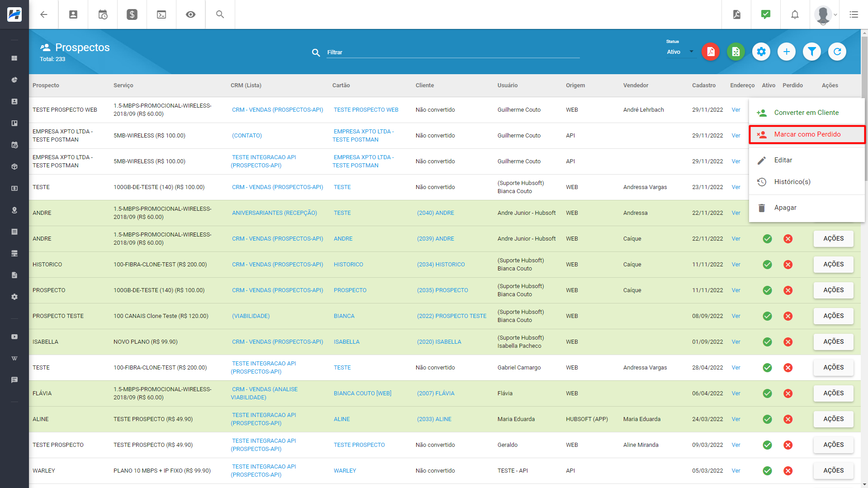Screen dimensions: 868x488
Task: Toggle Perdido red X for WARLEY row
Action: [788, 471]
